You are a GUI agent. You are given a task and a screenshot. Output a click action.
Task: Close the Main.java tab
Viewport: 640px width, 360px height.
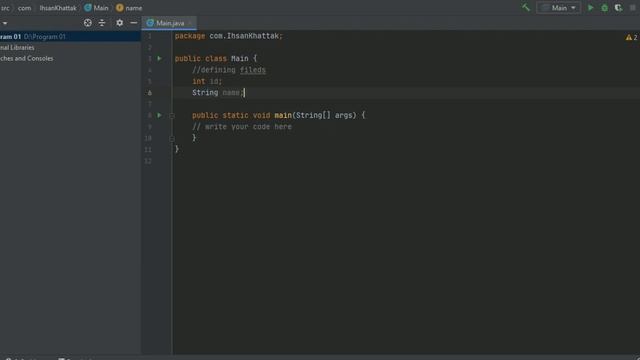[x=190, y=23]
